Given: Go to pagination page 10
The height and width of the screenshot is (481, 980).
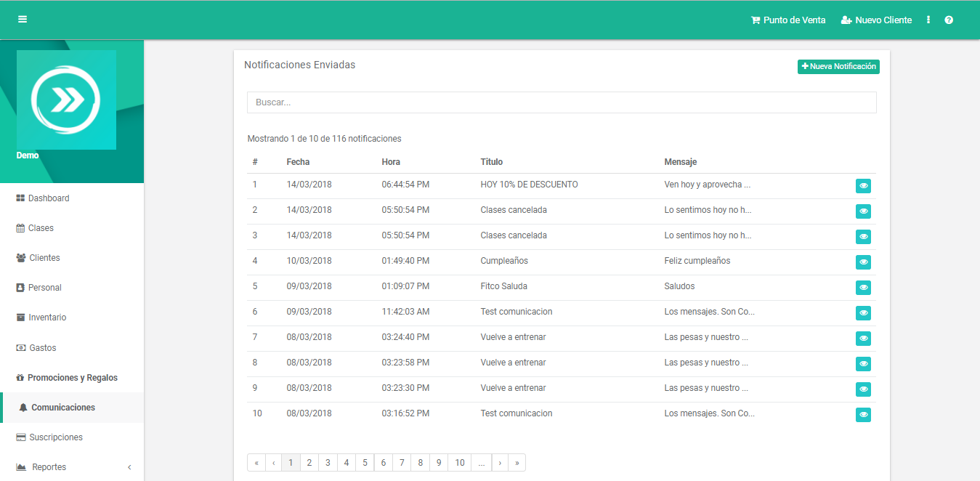Looking at the screenshot, I should (460, 463).
